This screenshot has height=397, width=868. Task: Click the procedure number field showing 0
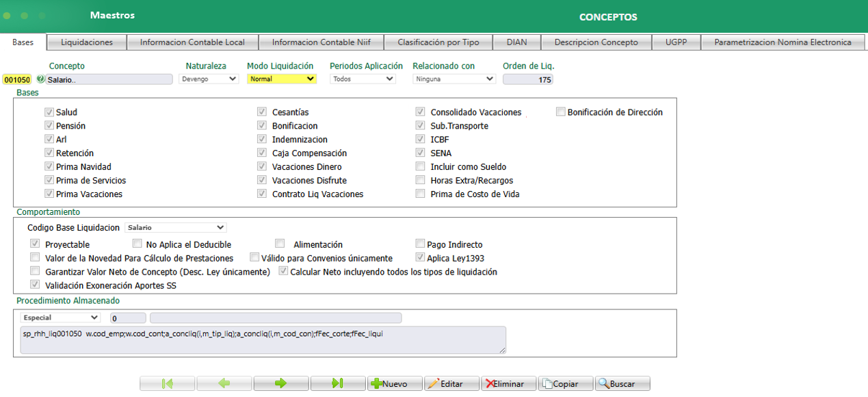click(x=128, y=318)
